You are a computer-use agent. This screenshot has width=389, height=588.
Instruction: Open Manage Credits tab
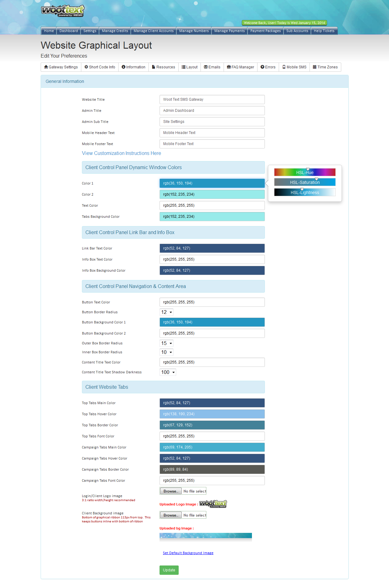tap(115, 31)
